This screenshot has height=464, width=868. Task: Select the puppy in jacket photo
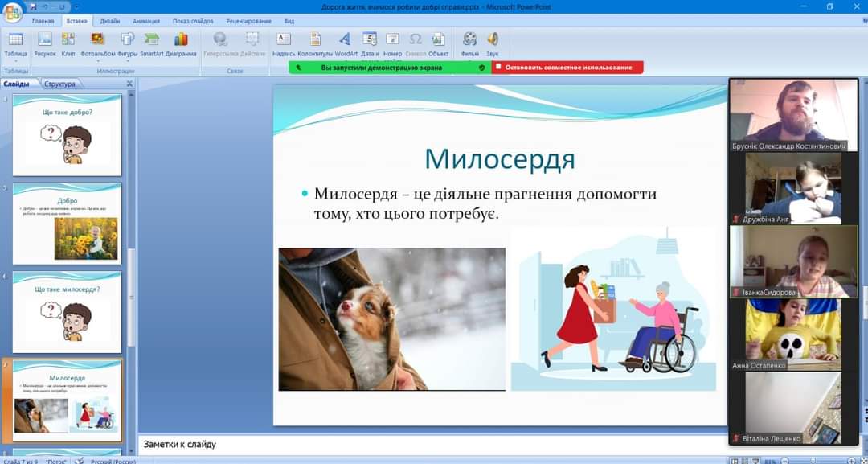[392, 319]
